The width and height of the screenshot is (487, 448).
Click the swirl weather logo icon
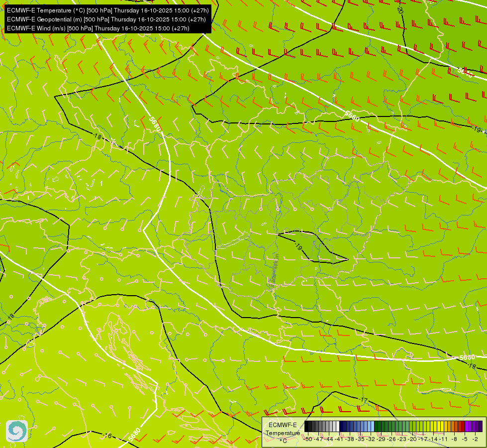pos(17,431)
